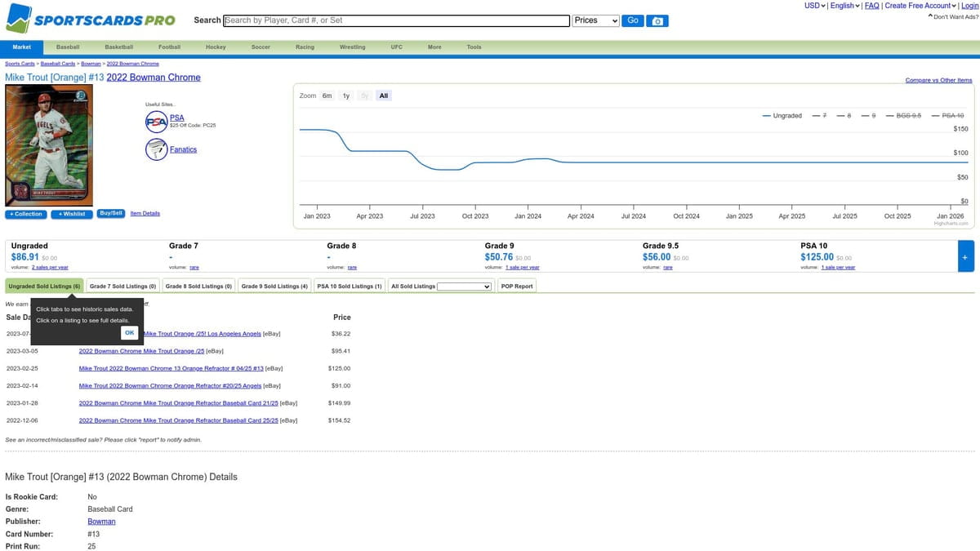This screenshot has height=551, width=980.
Task: Open the USD currency dropdown
Action: tap(814, 6)
